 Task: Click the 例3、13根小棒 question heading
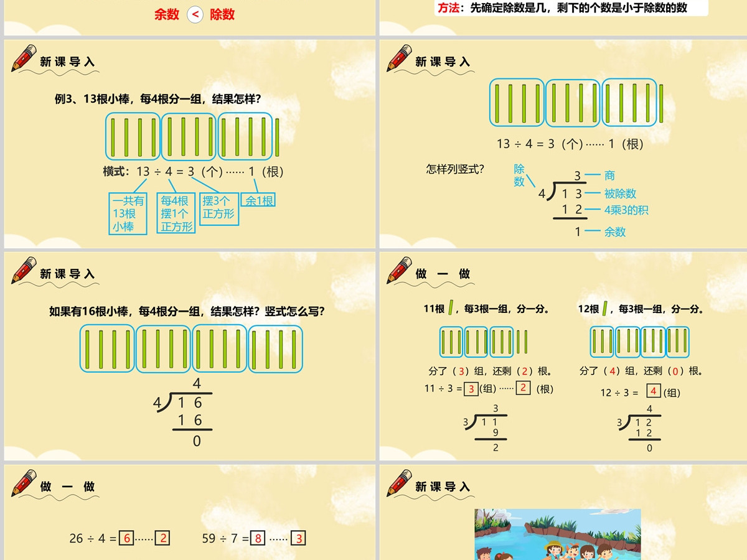click(158, 98)
